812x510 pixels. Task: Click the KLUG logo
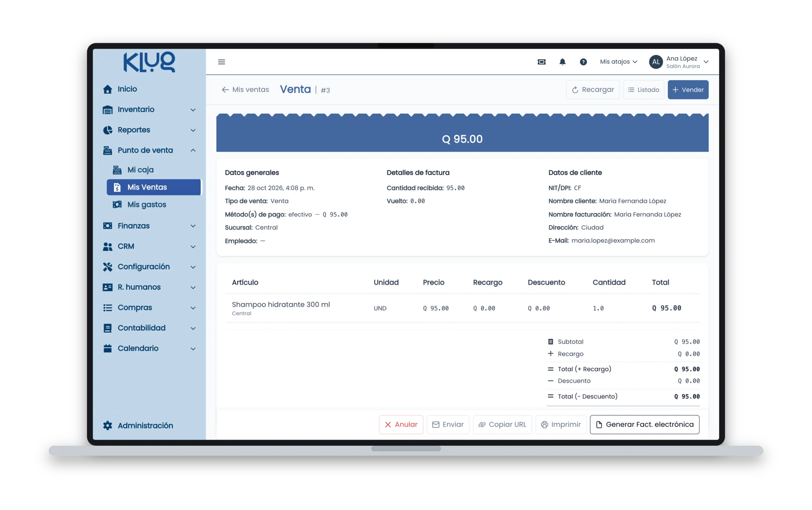point(149,62)
